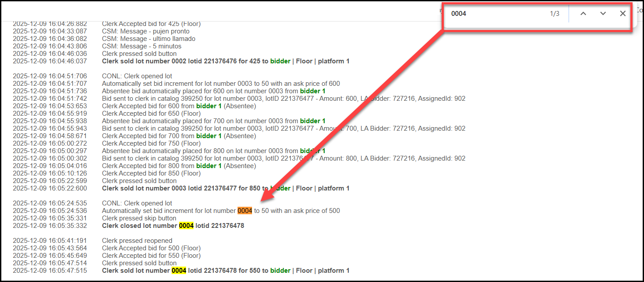Select the 'CSM: Message - 5 minutos' line
Viewport: 644px width, 282px height.
[142, 46]
